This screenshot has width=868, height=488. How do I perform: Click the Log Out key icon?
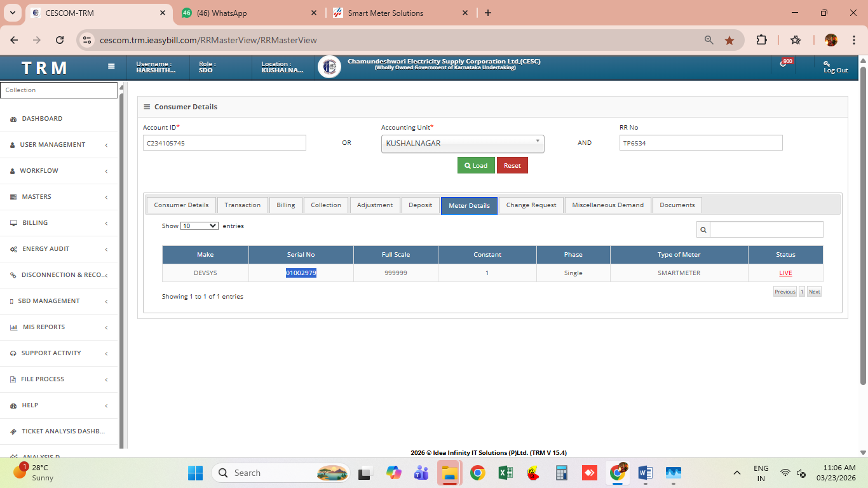click(827, 64)
